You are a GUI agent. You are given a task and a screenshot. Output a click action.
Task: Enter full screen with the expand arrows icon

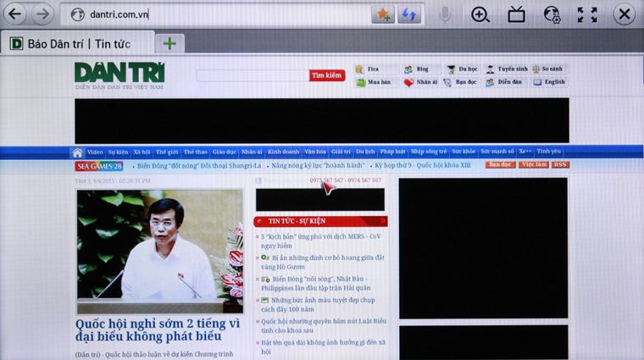tap(587, 14)
